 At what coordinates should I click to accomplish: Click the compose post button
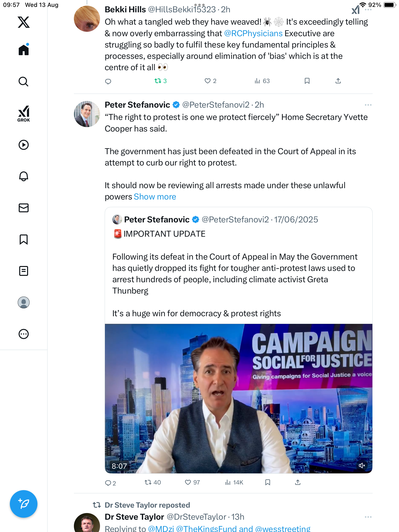(24, 504)
